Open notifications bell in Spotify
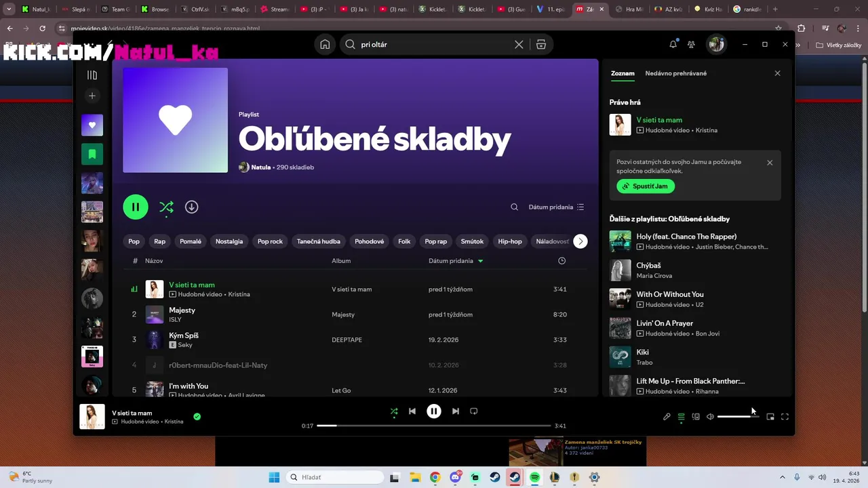This screenshot has width=868, height=488. pos(673,44)
